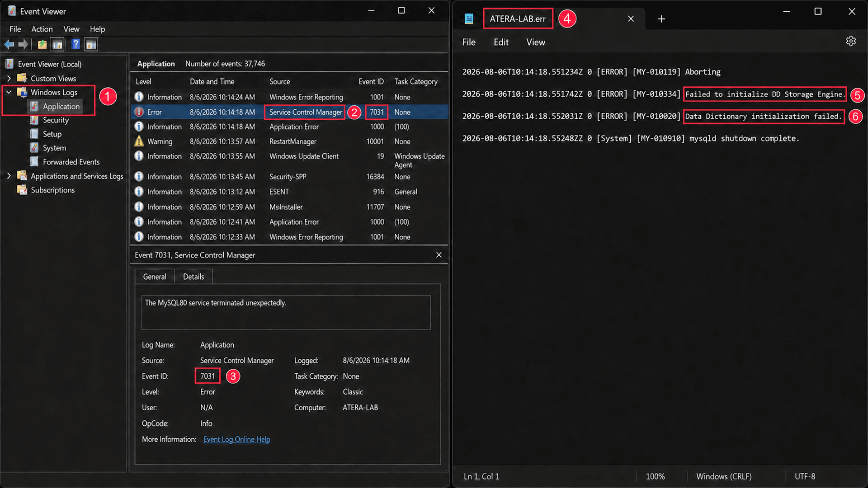Click the Security log icon in the tree

34,120
